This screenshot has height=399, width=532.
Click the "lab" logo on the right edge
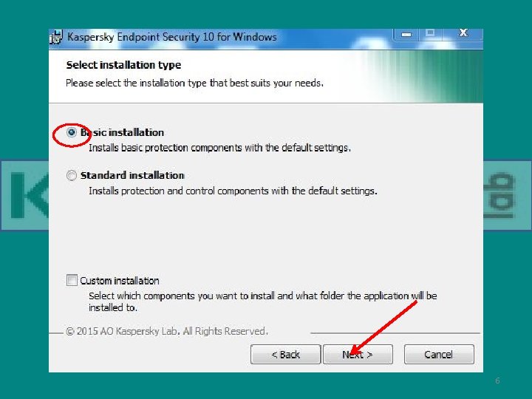pyautogui.click(x=499, y=195)
